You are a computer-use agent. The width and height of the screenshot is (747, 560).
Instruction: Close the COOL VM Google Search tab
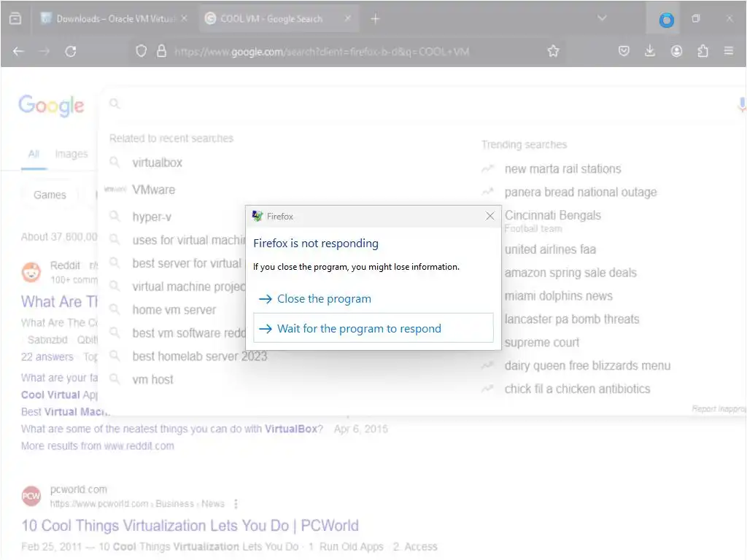click(348, 18)
